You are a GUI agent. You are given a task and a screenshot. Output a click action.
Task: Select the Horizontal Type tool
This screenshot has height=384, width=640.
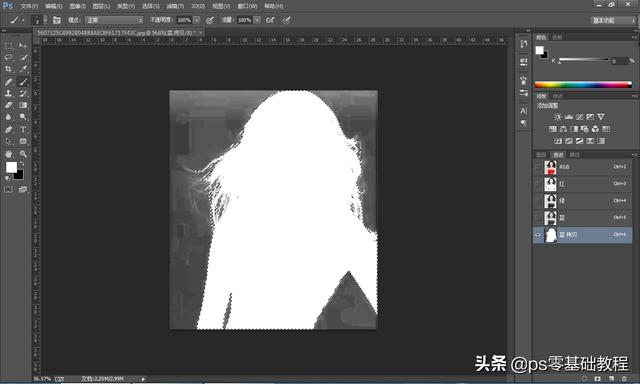(23, 129)
